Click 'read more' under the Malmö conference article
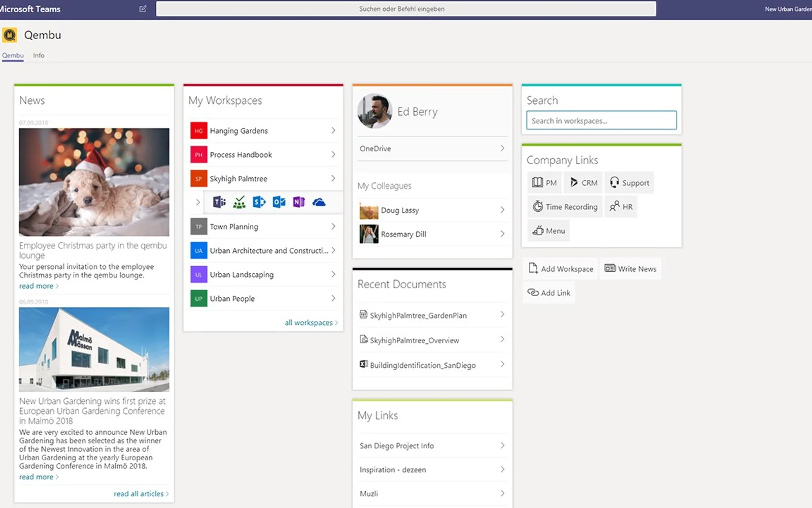This screenshot has height=508, width=812. [39, 477]
